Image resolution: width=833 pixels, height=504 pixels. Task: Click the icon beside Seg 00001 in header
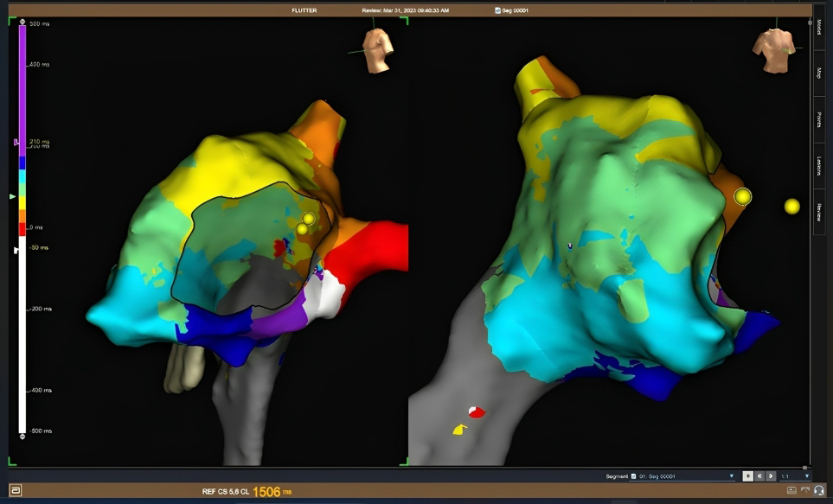(497, 10)
